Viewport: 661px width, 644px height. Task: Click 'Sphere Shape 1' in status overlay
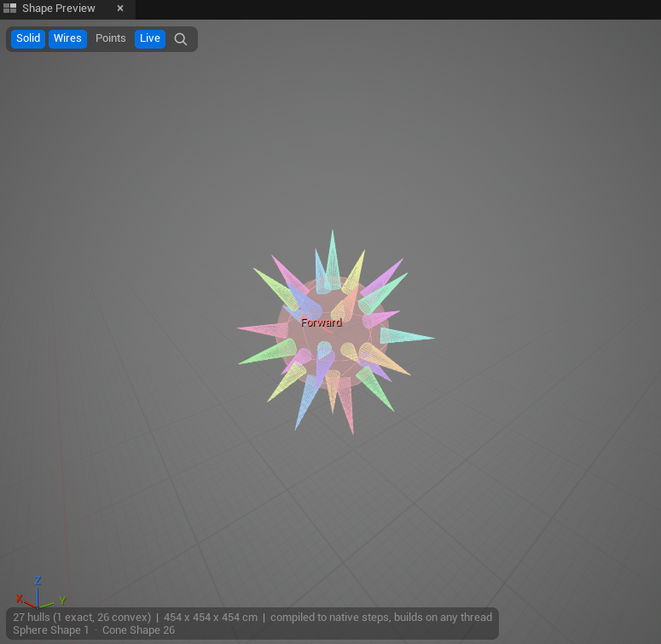51,630
